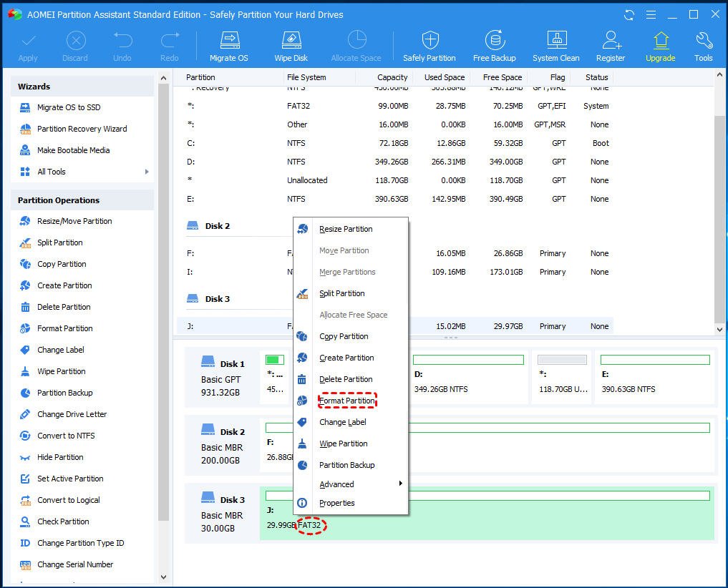Click the D: 349.26GB NTFS disk map block
The image size is (728, 588).
(x=468, y=376)
